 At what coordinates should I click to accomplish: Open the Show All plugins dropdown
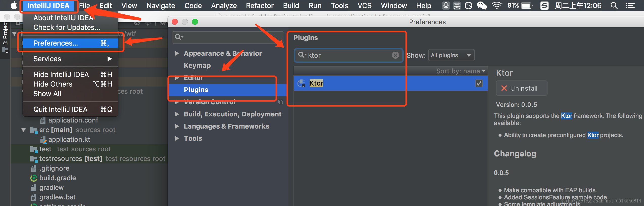point(451,55)
